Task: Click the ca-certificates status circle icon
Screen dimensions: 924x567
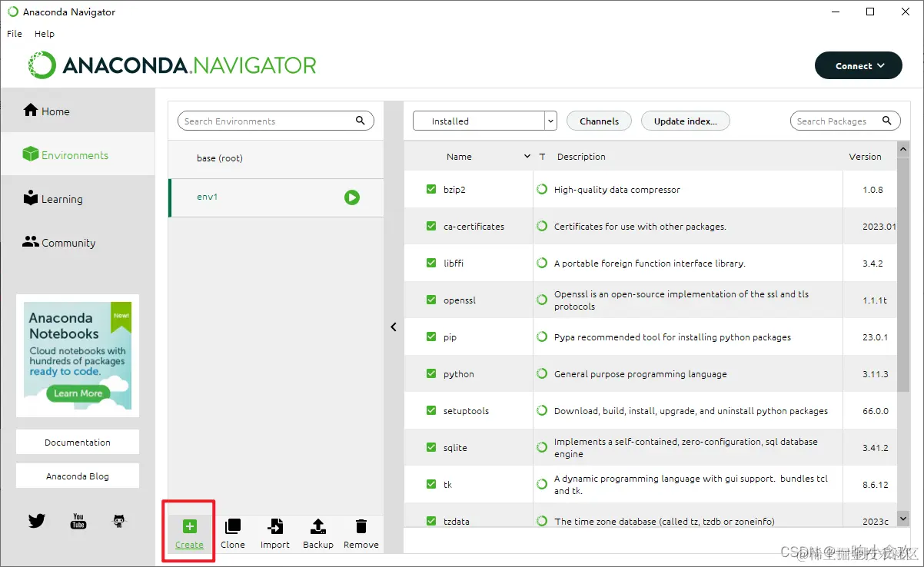Action: 543,226
